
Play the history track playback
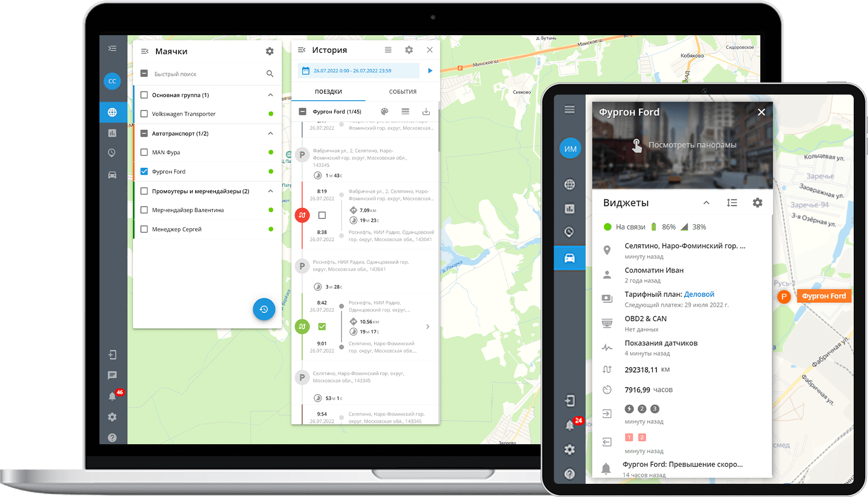430,70
